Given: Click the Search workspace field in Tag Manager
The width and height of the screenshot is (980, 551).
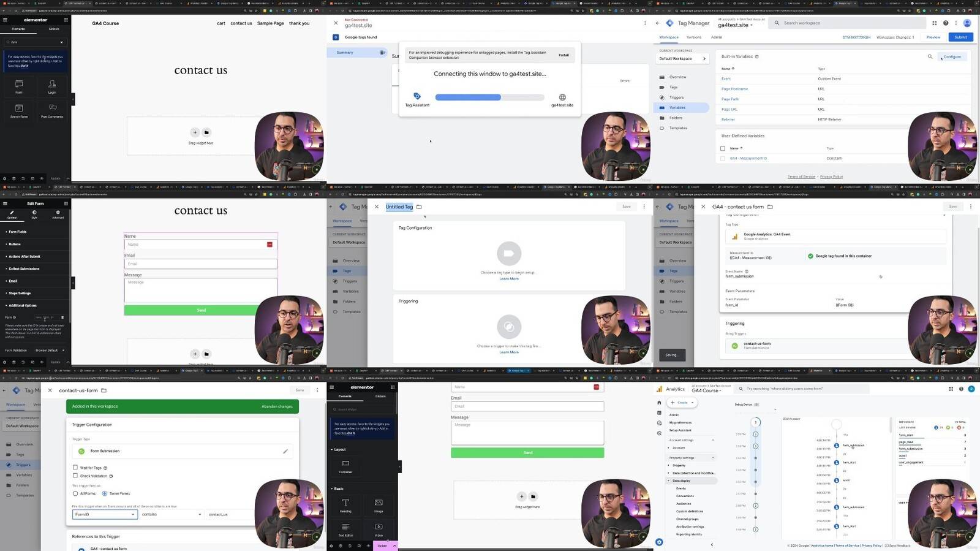Looking at the screenshot, I should [848, 23].
